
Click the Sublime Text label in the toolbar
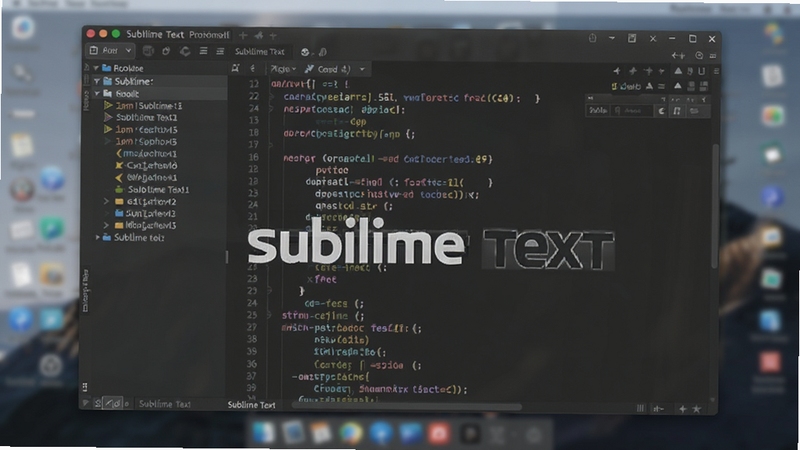[260, 52]
